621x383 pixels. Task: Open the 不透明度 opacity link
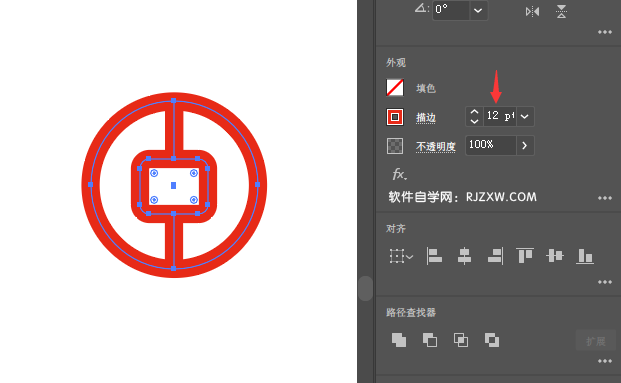pyautogui.click(x=436, y=147)
